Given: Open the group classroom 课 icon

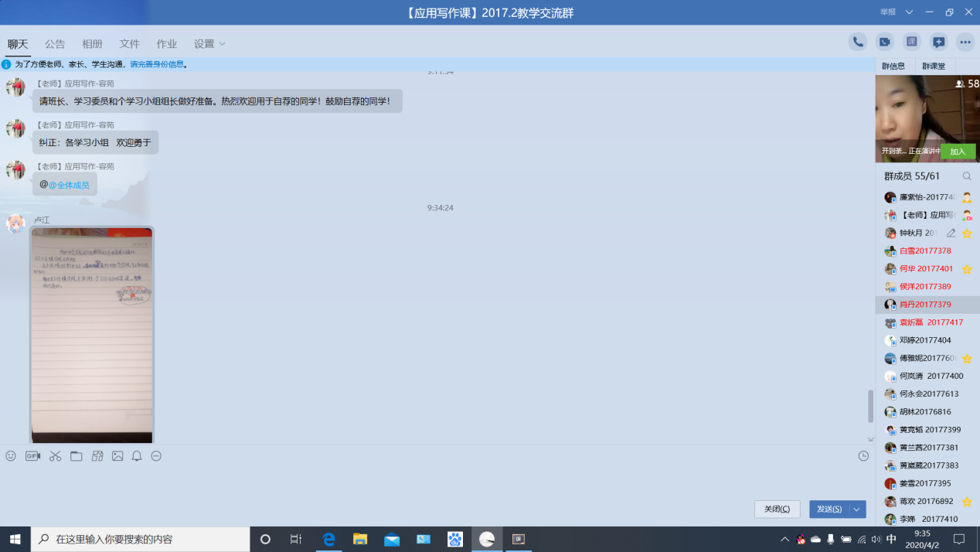Looking at the screenshot, I should (x=911, y=43).
